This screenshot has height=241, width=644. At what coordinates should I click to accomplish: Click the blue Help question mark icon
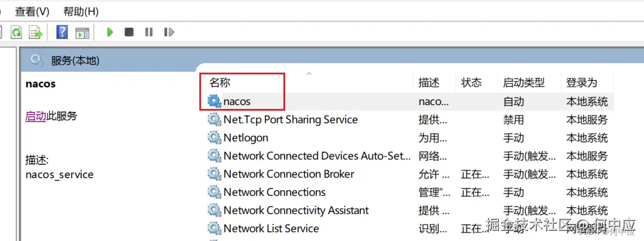pyautogui.click(x=62, y=32)
